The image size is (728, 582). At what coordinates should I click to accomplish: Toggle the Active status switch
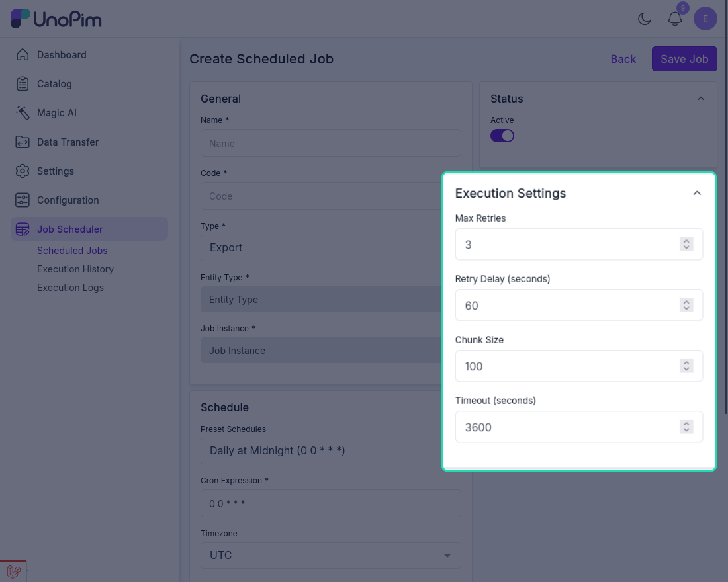click(502, 136)
